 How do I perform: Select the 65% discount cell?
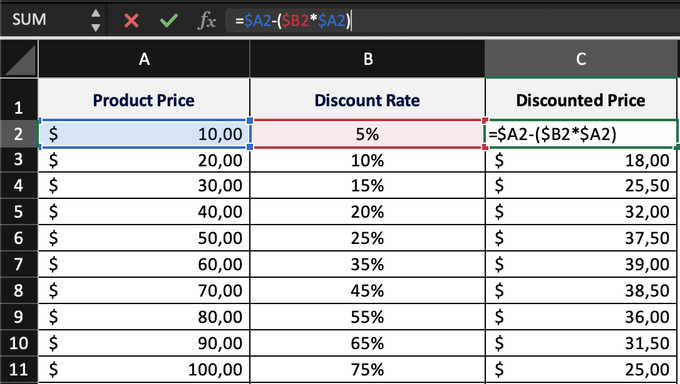pos(368,343)
